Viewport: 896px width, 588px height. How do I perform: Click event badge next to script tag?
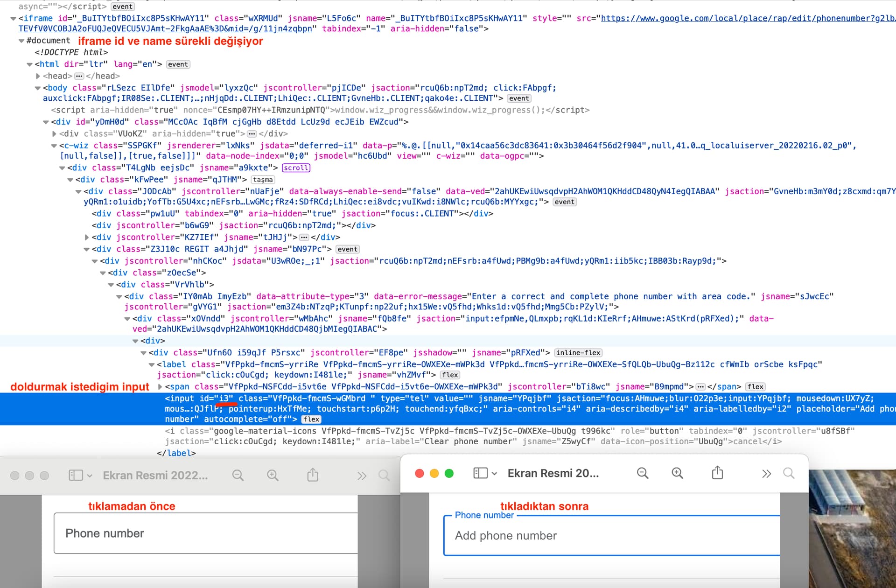[x=122, y=7]
